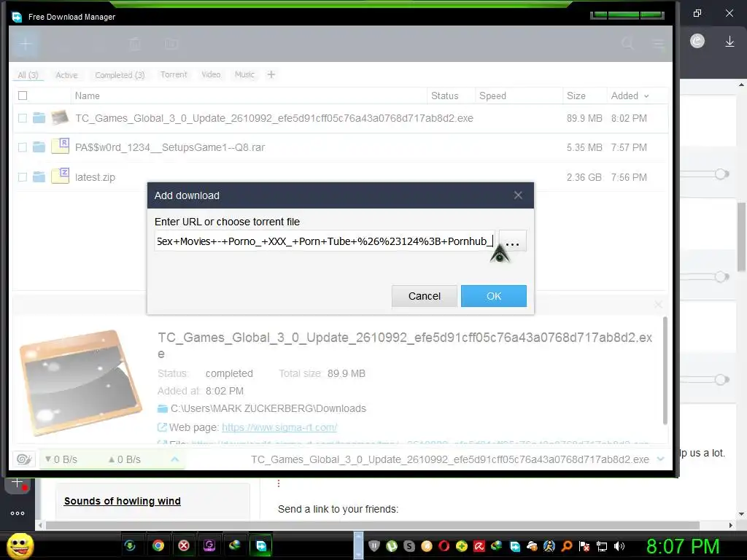
Task: Check the PA$$w0rd_1234 rar row checkbox
Action: click(x=23, y=147)
